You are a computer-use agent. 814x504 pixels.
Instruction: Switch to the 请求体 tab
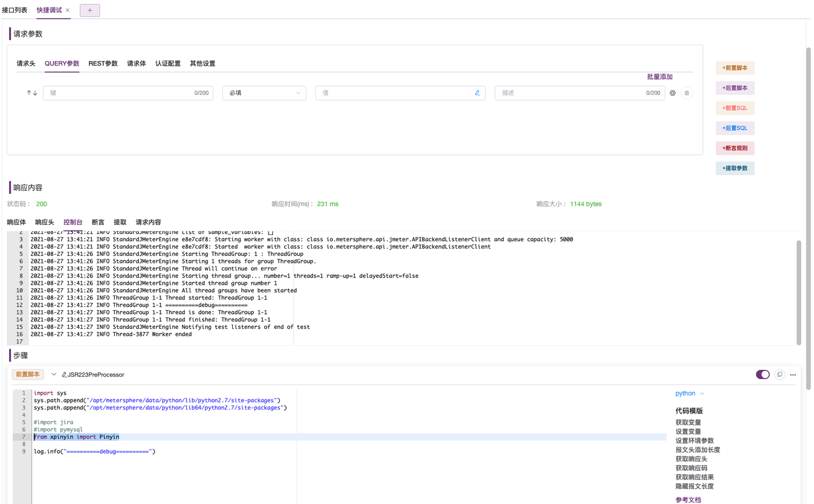click(x=136, y=63)
